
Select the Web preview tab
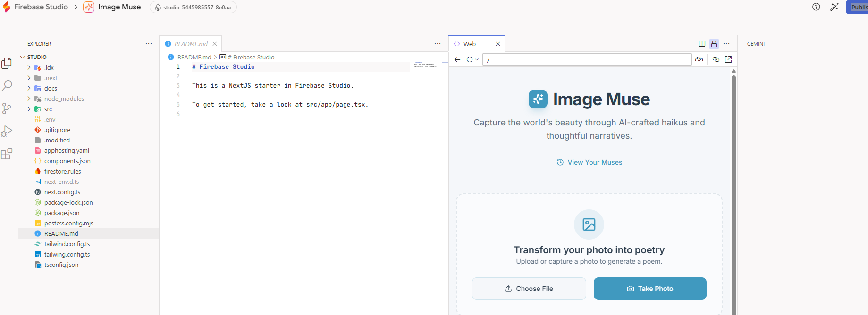coord(470,44)
